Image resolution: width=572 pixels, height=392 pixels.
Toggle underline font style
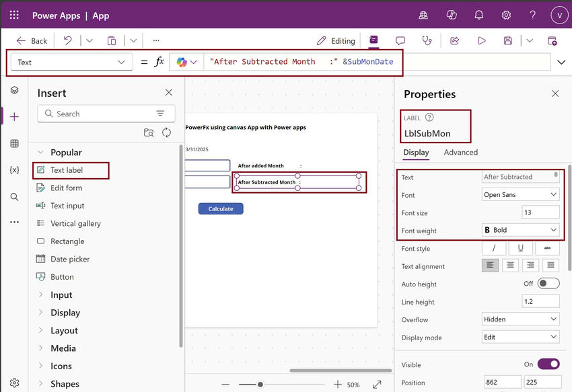521,248
